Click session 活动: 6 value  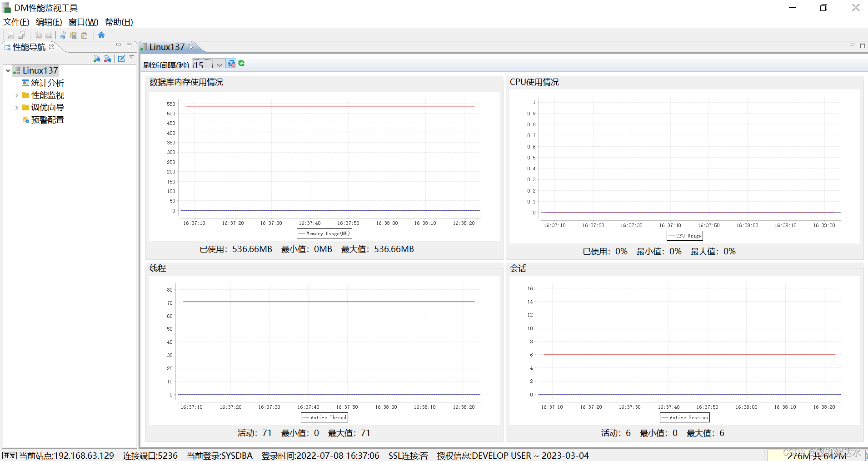(616, 433)
